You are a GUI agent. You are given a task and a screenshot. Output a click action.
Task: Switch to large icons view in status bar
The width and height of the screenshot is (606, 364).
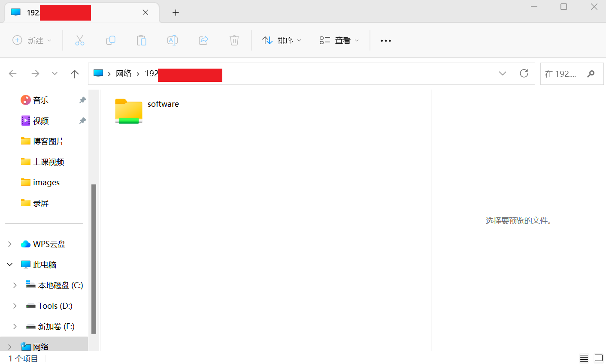(x=599, y=358)
